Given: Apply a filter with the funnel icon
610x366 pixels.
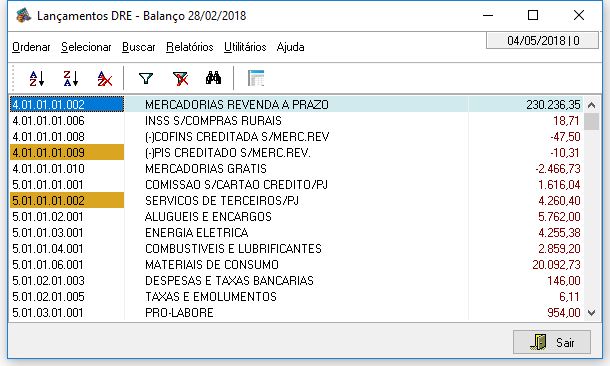Looking at the screenshot, I should click(146, 79).
